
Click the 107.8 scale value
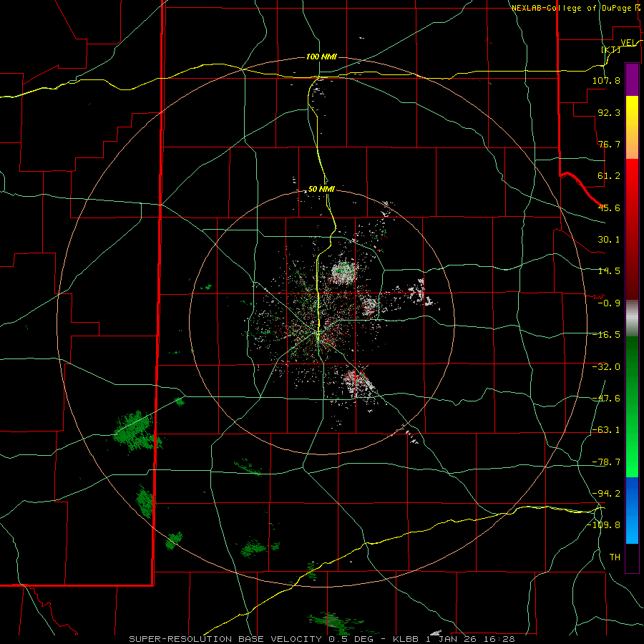tap(606, 80)
